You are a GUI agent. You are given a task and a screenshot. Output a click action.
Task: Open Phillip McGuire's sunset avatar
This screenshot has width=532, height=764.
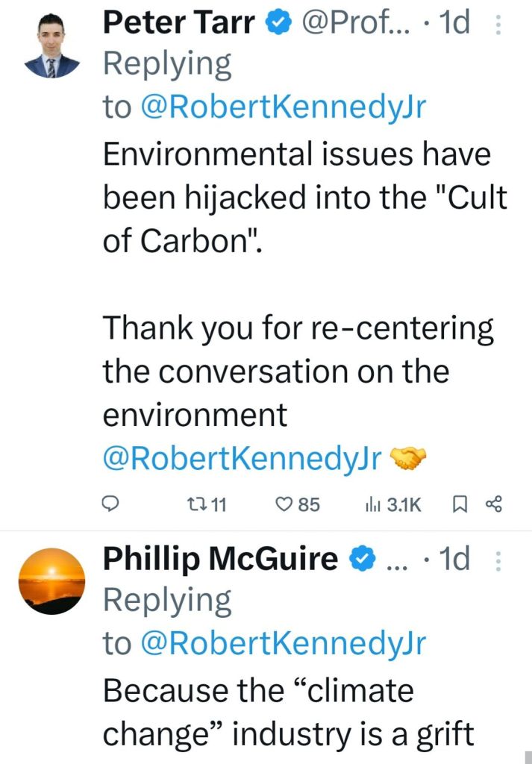51,580
